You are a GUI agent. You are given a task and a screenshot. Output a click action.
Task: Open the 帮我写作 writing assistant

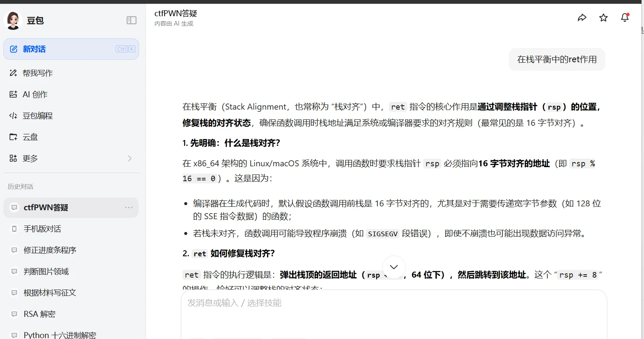[38, 73]
